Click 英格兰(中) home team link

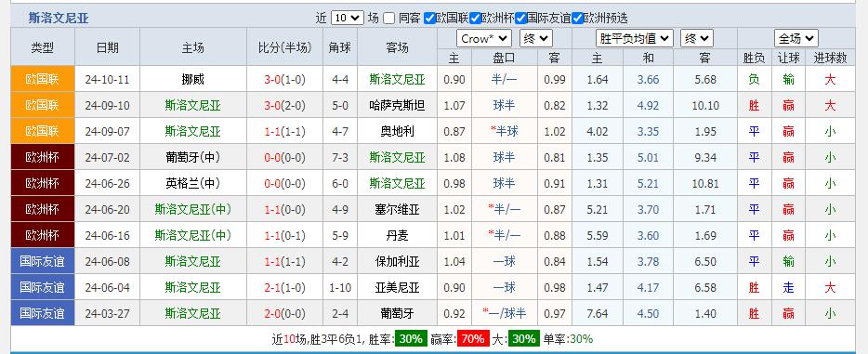192,183
